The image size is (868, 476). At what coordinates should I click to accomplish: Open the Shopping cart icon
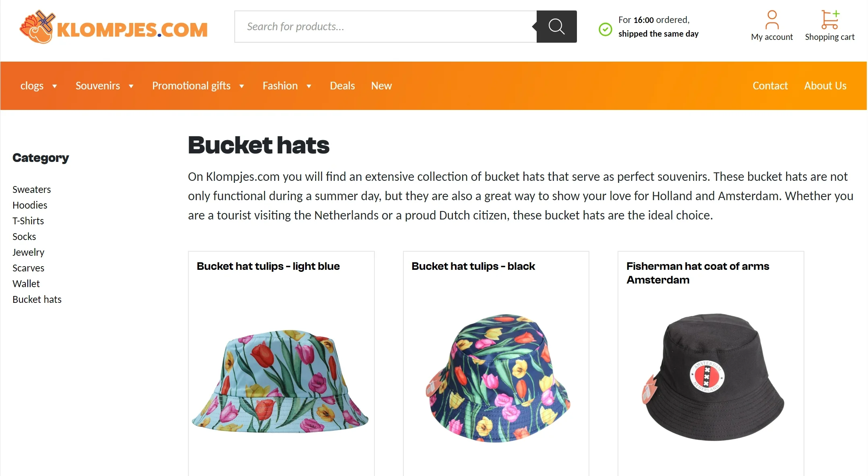[829, 20]
